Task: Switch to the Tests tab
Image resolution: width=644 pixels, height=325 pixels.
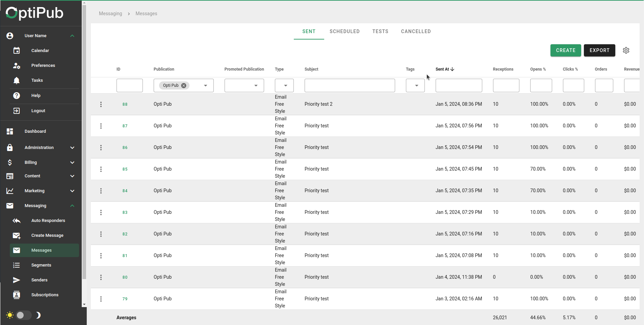Action: pyautogui.click(x=380, y=31)
